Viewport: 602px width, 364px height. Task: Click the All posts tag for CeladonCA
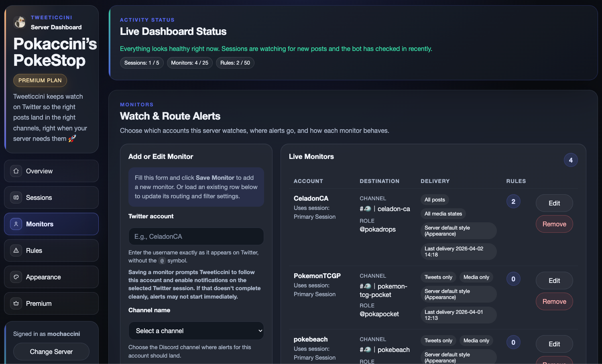tap(435, 199)
